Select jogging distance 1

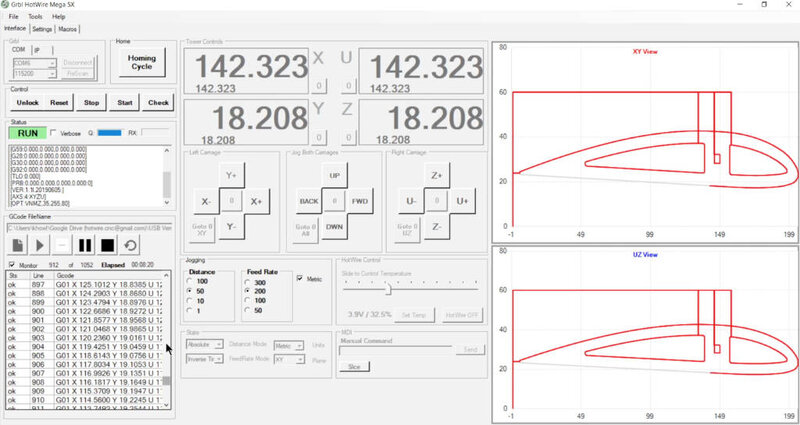coord(191,311)
